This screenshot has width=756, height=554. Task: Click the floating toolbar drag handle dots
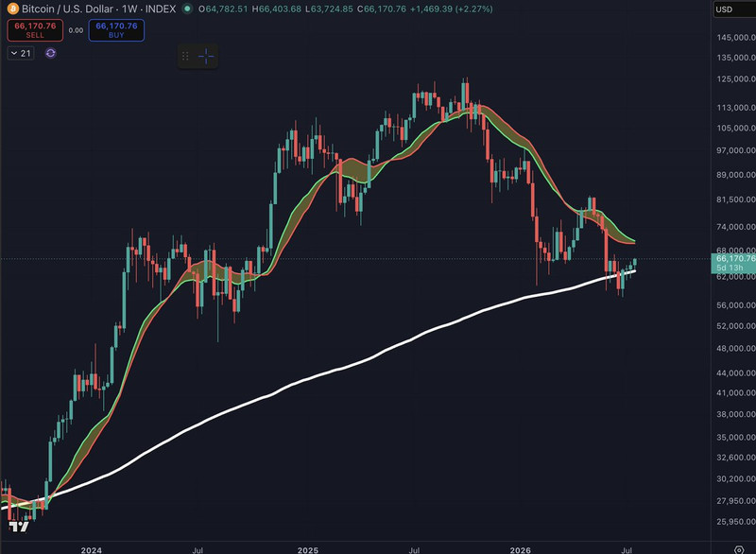185,57
